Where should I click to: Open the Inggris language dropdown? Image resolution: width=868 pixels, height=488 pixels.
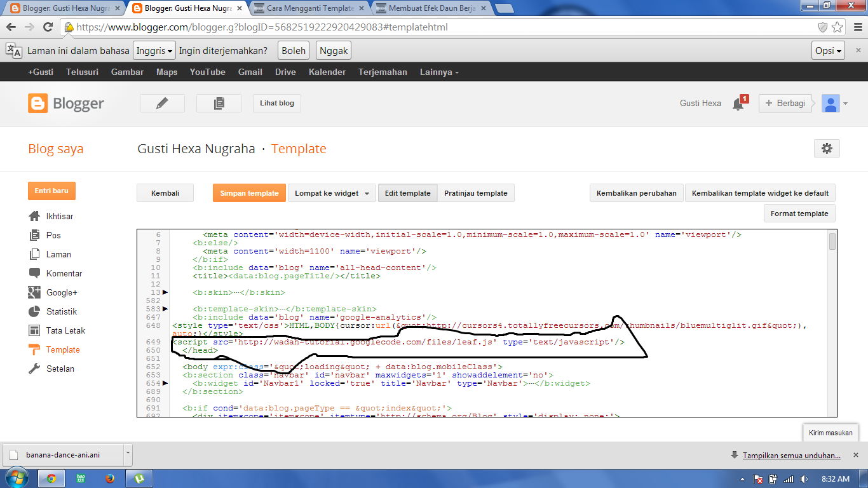pyautogui.click(x=154, y=51)
